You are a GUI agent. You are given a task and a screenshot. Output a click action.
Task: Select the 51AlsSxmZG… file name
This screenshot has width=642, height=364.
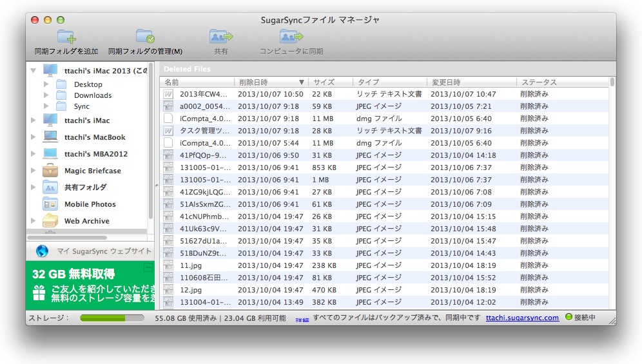pyautogui.click(x=205, y=204)
